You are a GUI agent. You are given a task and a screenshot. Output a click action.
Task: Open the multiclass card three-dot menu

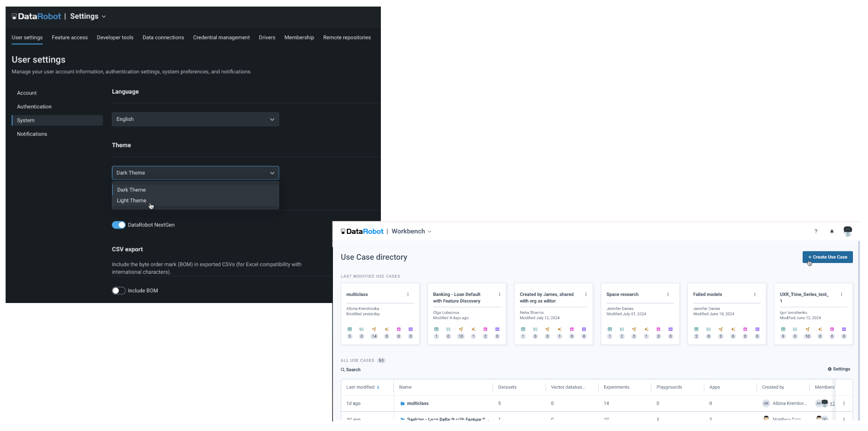(408, 295)
